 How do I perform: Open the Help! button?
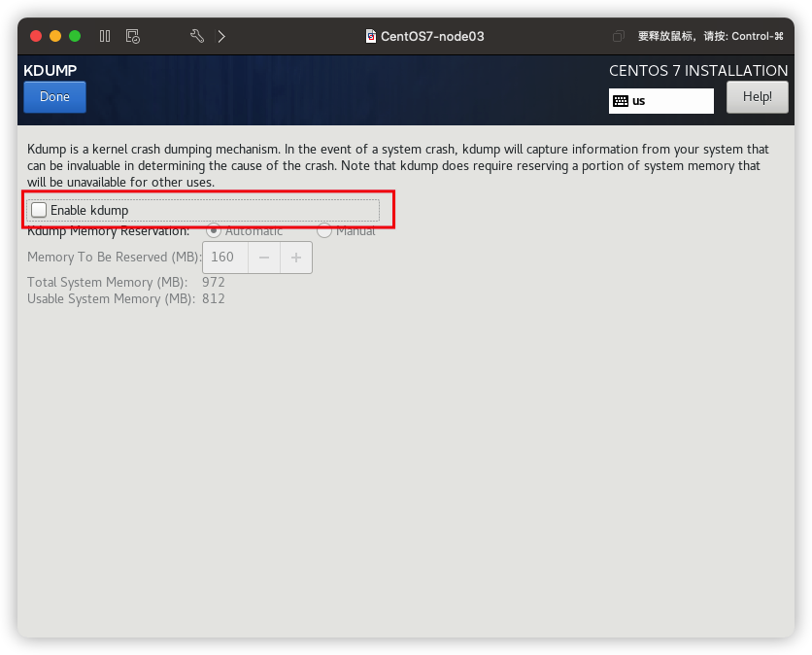(x=757, y=97)
